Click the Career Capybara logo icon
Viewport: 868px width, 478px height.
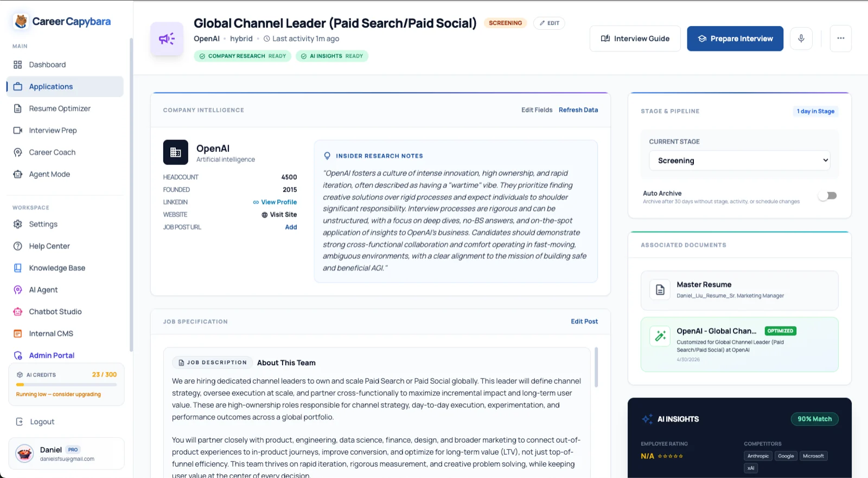tap(21, 21)
